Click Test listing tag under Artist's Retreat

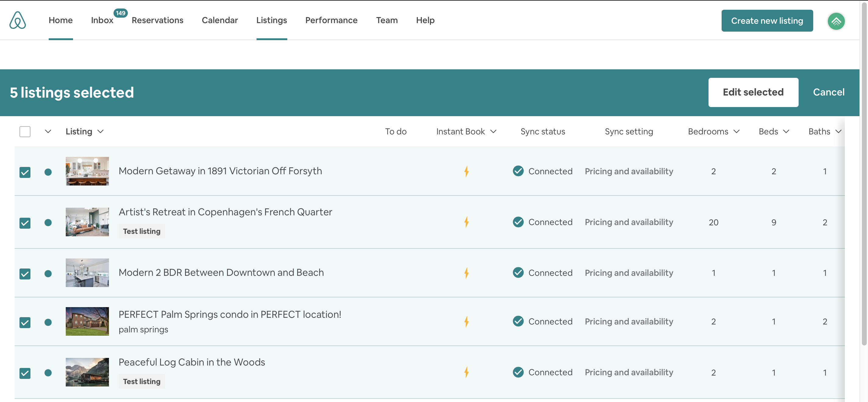click(x=142, y=231)
